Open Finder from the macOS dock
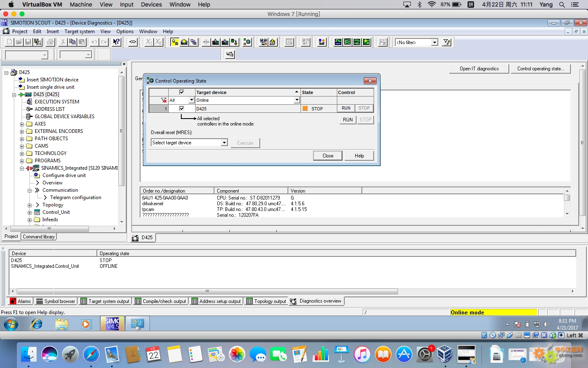588x368 pixels. (29, 354)
